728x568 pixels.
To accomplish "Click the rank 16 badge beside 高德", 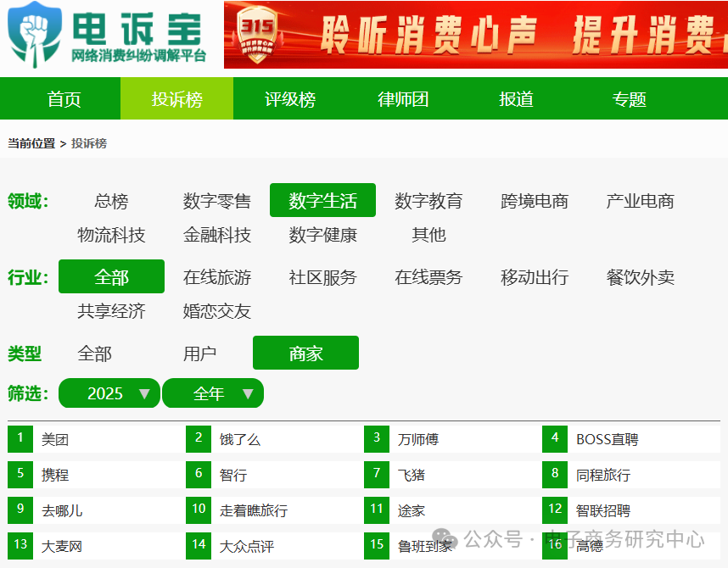I will [x=555, y=546].
